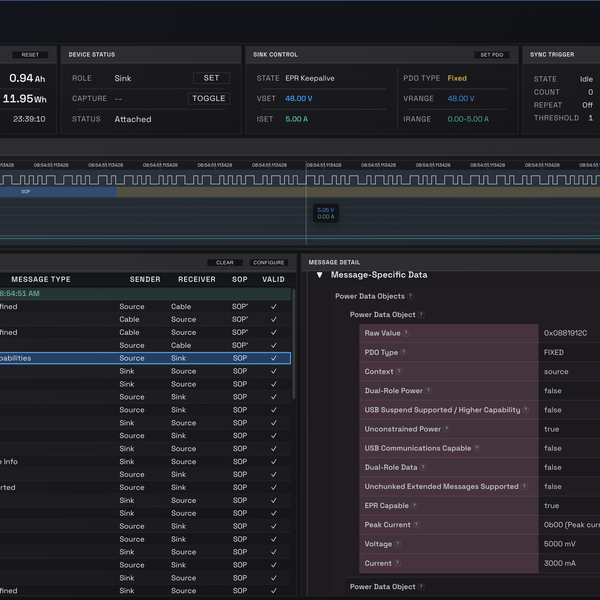Click the 5.05 V tooltip on timeline
600x600 pixels.
[x=326, y=213]
